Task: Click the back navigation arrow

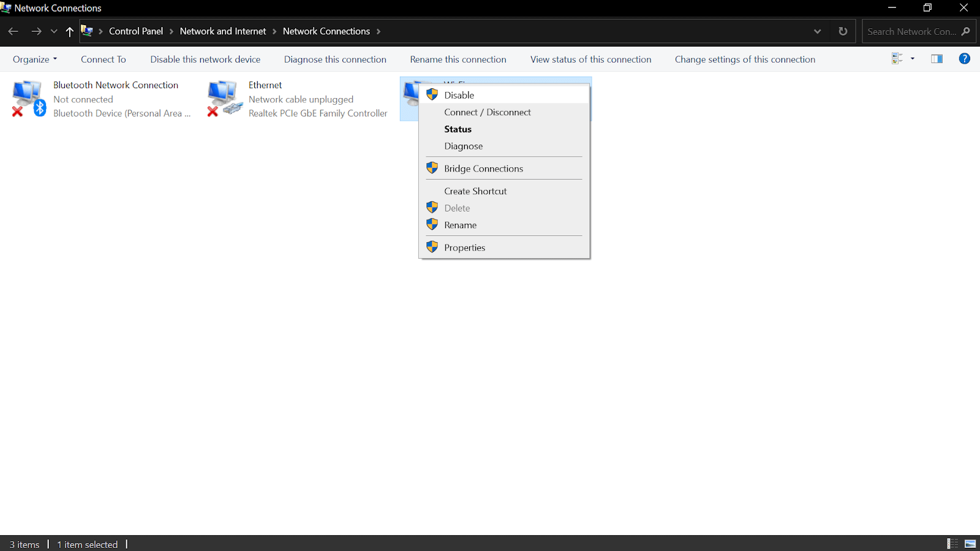Action: click(x=13, y=31)
